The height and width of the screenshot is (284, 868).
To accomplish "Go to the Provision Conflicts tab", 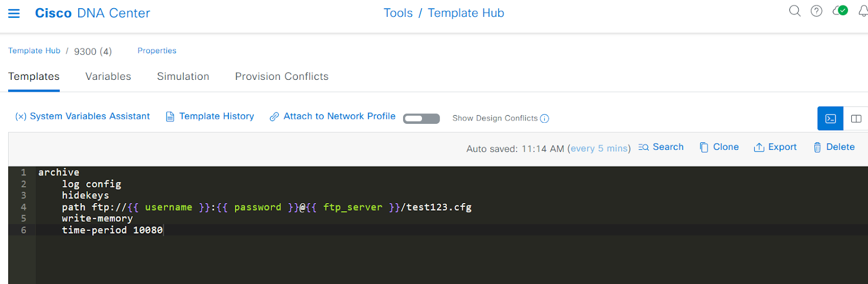I will point(282,77).
